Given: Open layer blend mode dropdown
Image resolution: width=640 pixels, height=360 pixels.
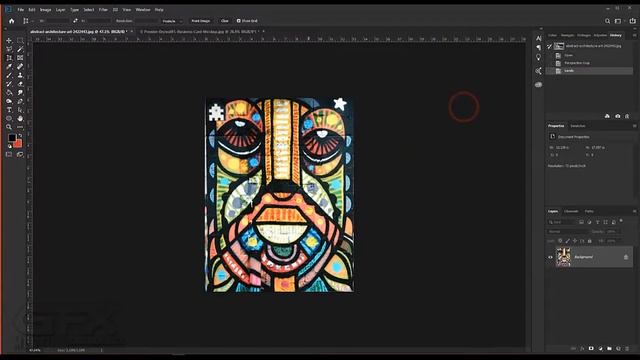Looking at the screenshot, I should (567, 231).
